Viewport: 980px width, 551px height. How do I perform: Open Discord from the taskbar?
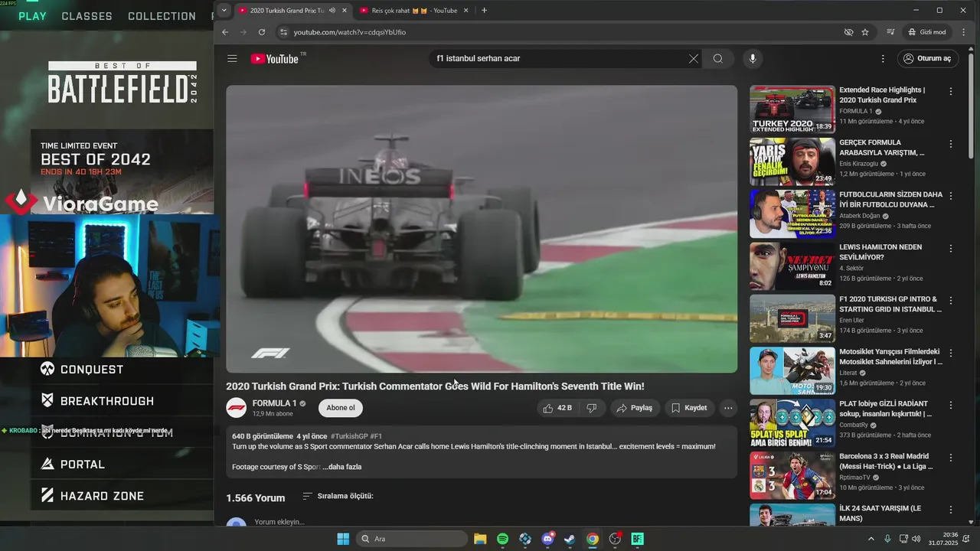(x=547, y=539)
